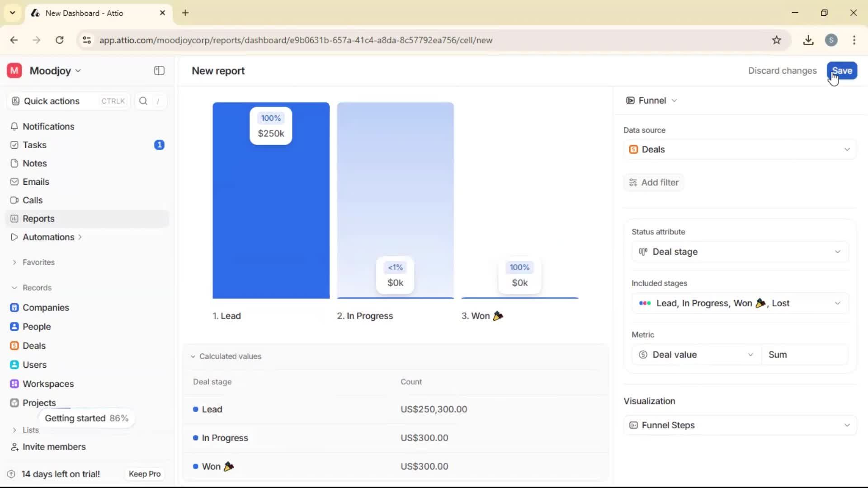Click the Save button
Image resolution: width=868 pixels, height=488 pixels.
[x=842, y=70]
